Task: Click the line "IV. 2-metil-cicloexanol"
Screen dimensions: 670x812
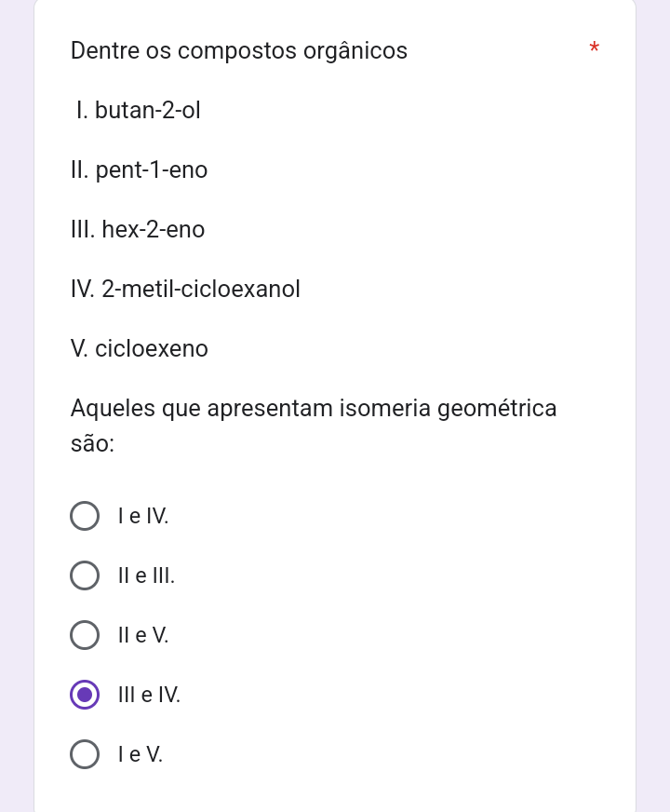Action: (185, 290)
